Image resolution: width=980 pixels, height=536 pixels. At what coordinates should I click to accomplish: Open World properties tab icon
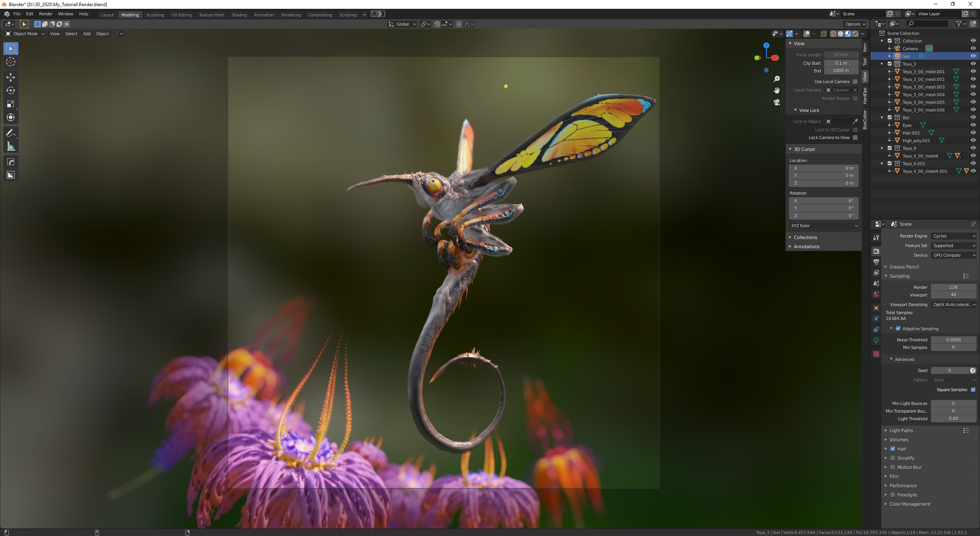tap(876, 294)
